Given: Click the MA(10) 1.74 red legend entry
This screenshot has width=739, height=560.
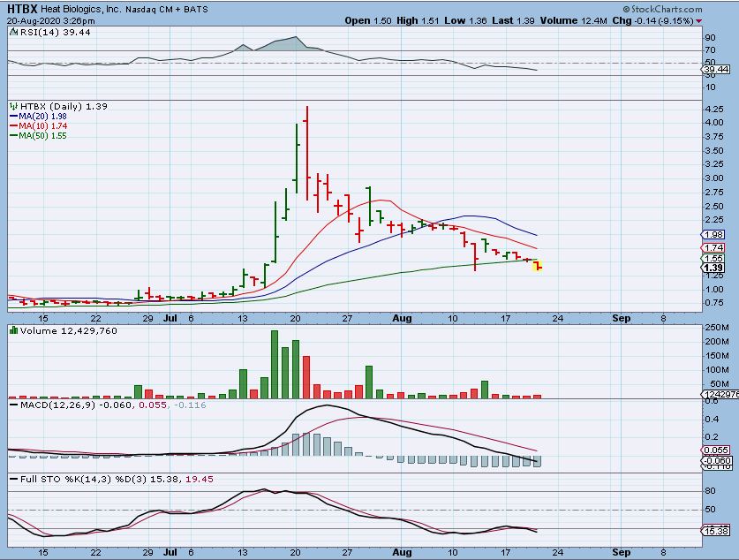Looking at the screenshot, I should tap(39, 125).
